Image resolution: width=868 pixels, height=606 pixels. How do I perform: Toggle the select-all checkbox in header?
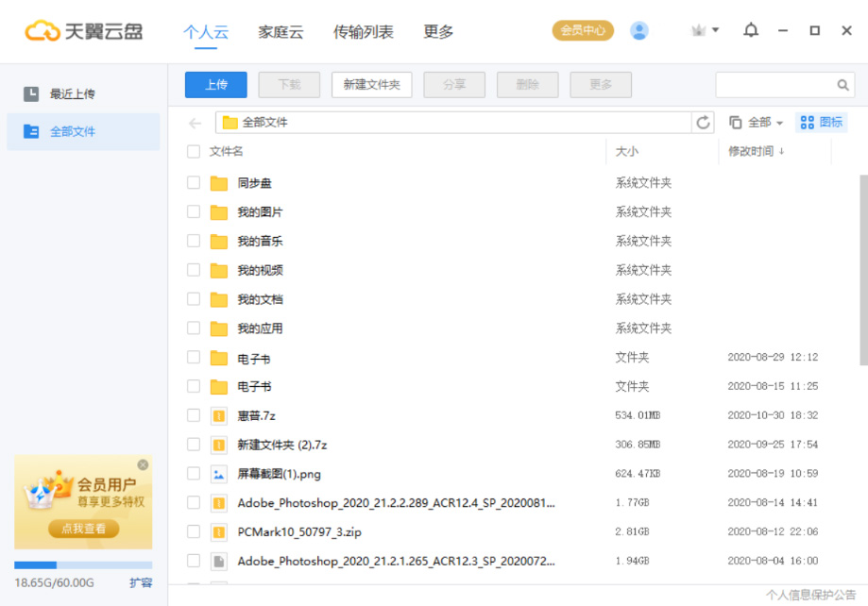194,151
